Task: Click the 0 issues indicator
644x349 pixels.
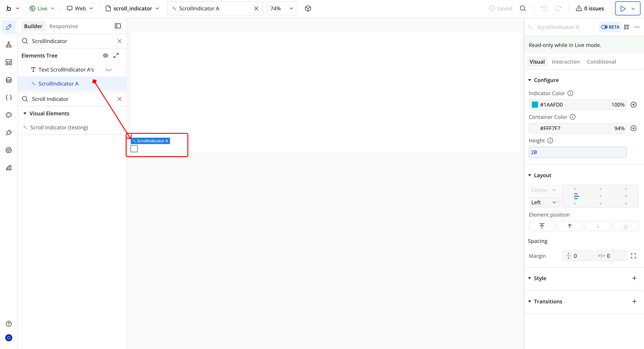Action: click(590, 9)
